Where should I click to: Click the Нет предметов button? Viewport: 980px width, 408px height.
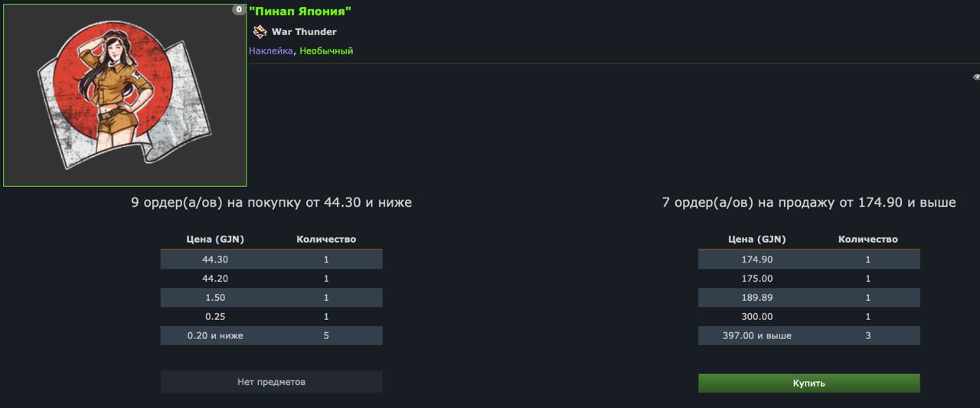coord(271,382)
